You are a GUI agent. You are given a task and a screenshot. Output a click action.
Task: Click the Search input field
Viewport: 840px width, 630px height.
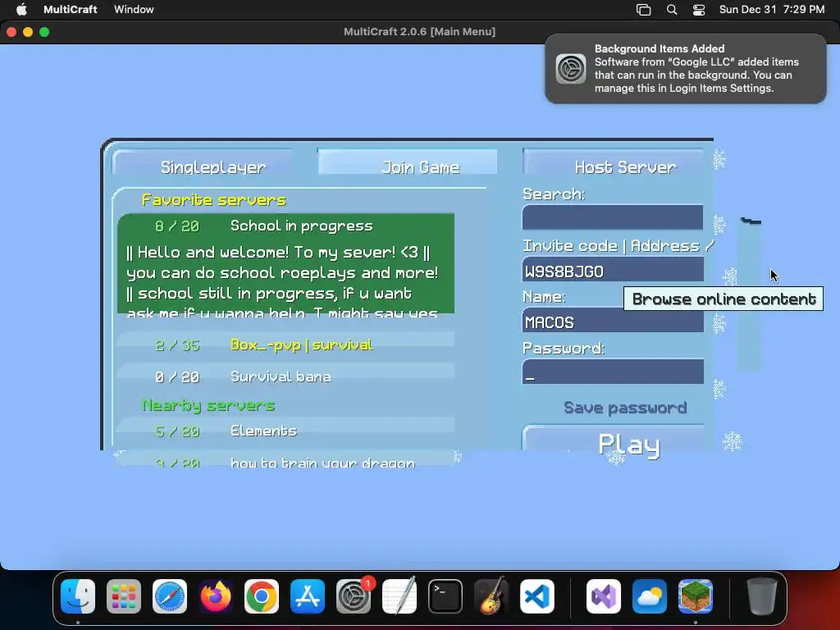click(x=613, y=217)
